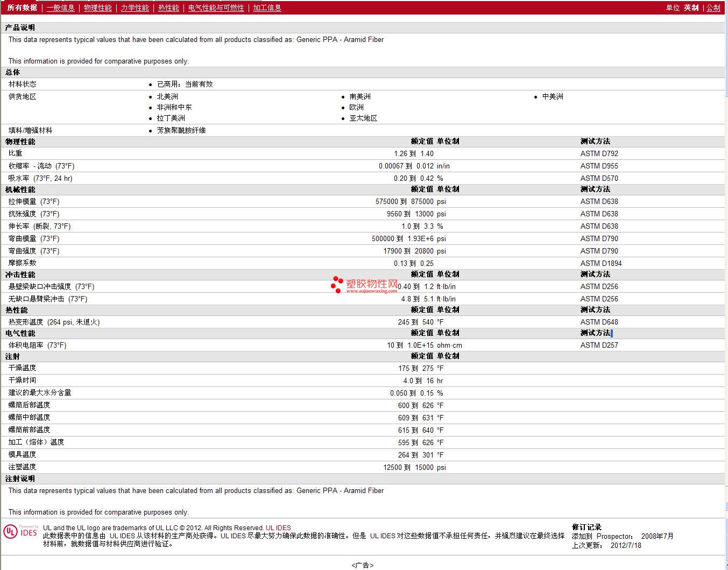Open the UL IDES trademark link
The image size is (728, 570).
[x=278, y=528]
